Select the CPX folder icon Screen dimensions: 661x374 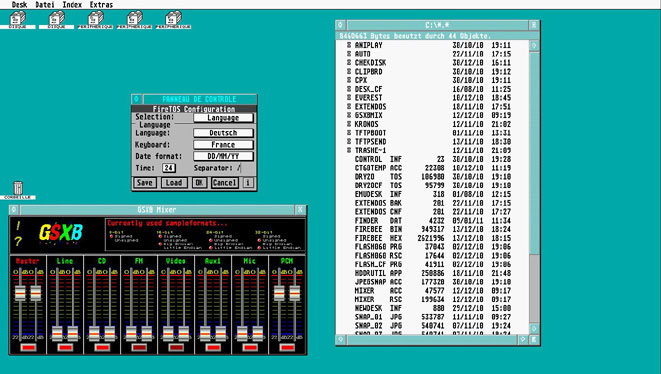[349, 80]
